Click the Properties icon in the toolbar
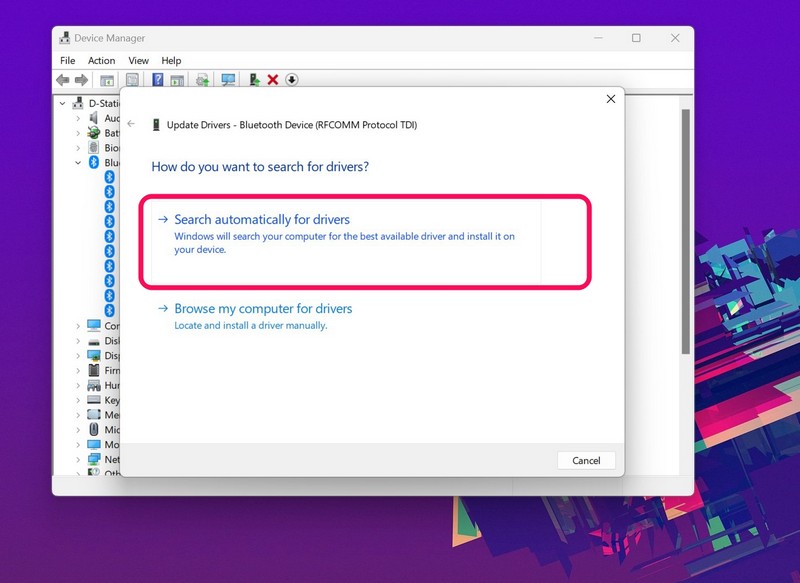Image resolution: width=800 pixels, height=583 pixels. (132, 80)
